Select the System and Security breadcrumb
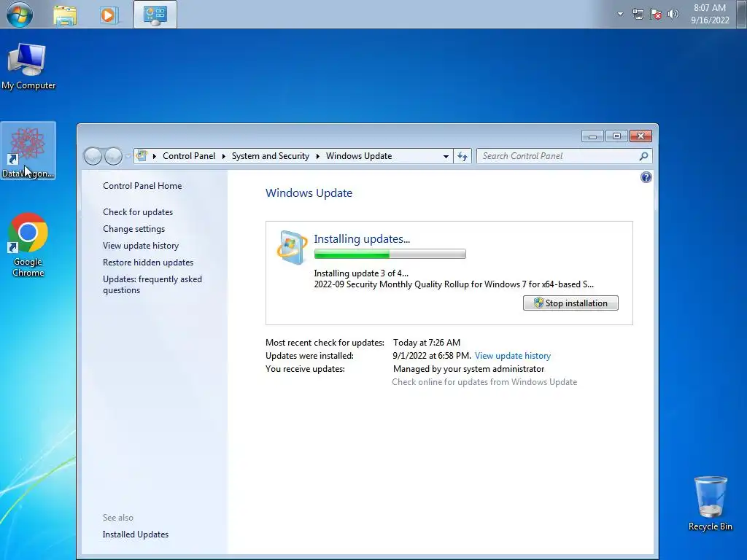This screenshot has height=560, width=747. 270,156
